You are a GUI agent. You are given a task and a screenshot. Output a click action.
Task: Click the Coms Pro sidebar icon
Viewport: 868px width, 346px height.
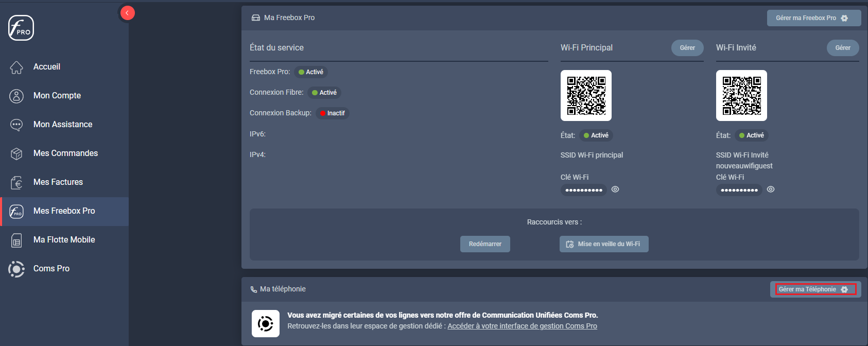(x=16, y=269)
